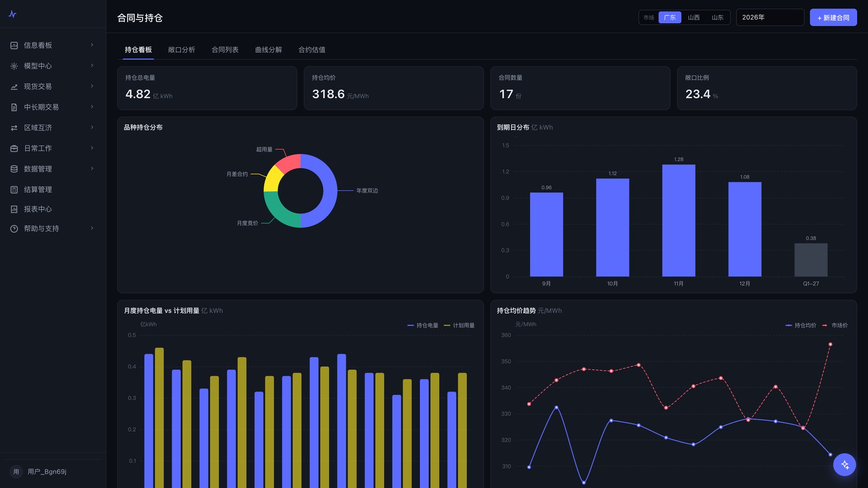868x488 pixels.
Task: Click username 用户_Bgn69j
Action: (47, 472)
